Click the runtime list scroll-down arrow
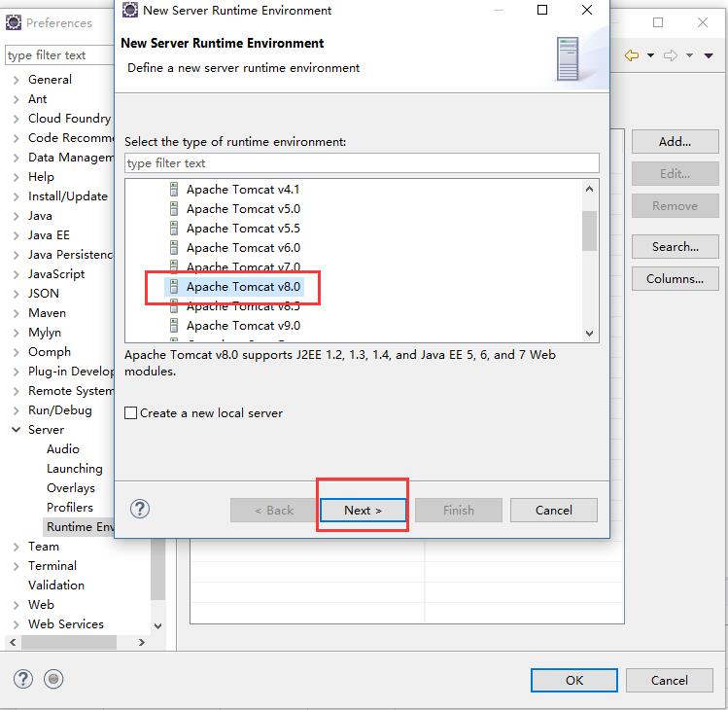Screen dimensions: 728x710 coord(589,334)
